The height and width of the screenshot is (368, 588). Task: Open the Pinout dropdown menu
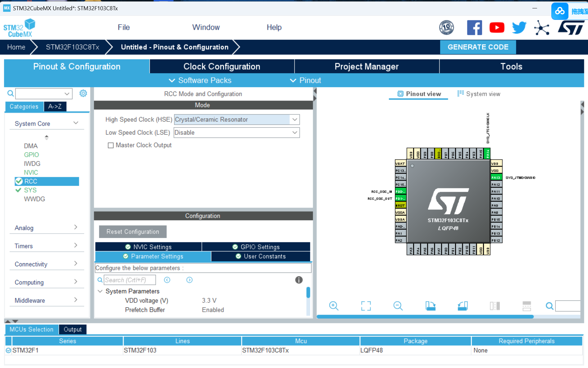305,80
